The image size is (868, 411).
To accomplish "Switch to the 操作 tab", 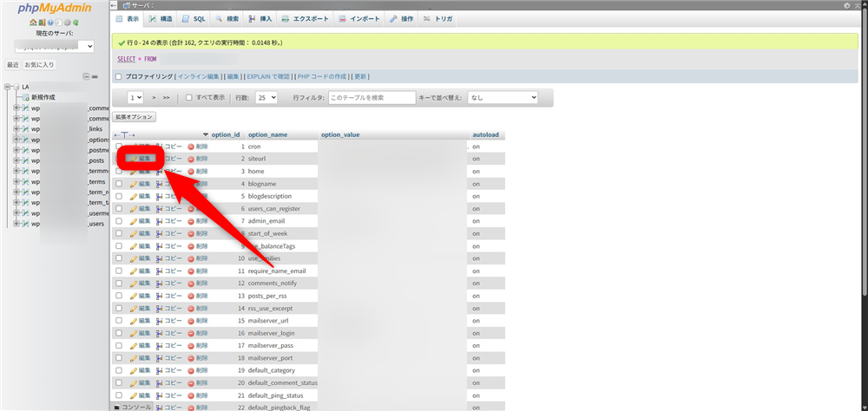I will [401, 19].
